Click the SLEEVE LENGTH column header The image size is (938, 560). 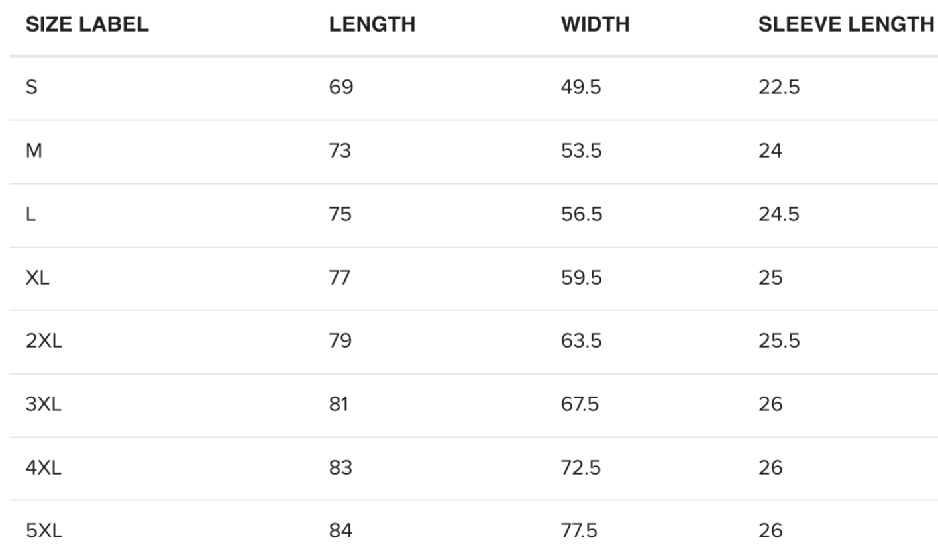pos(846,24)
